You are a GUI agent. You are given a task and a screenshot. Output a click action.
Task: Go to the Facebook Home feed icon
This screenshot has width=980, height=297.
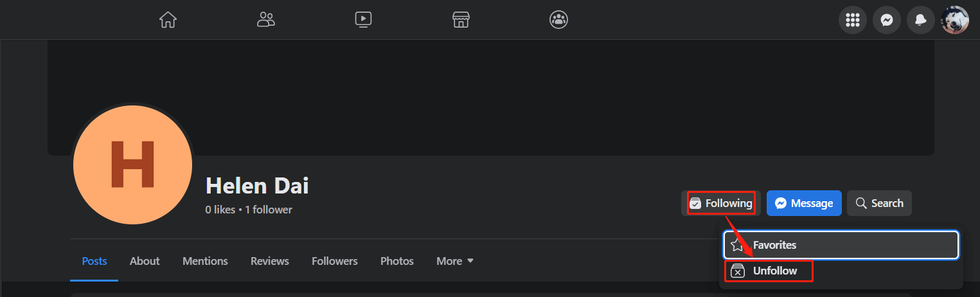pos(168,20)
